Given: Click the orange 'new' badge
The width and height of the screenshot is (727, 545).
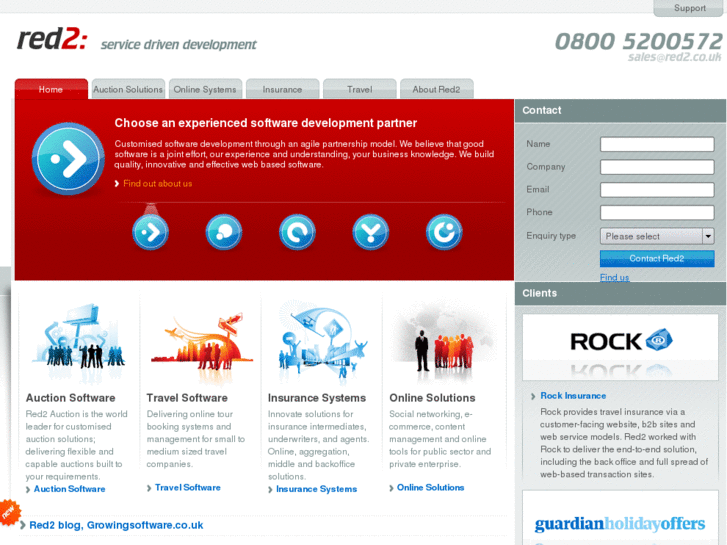Looking at the screenshot, I should [x=10, y=513].
